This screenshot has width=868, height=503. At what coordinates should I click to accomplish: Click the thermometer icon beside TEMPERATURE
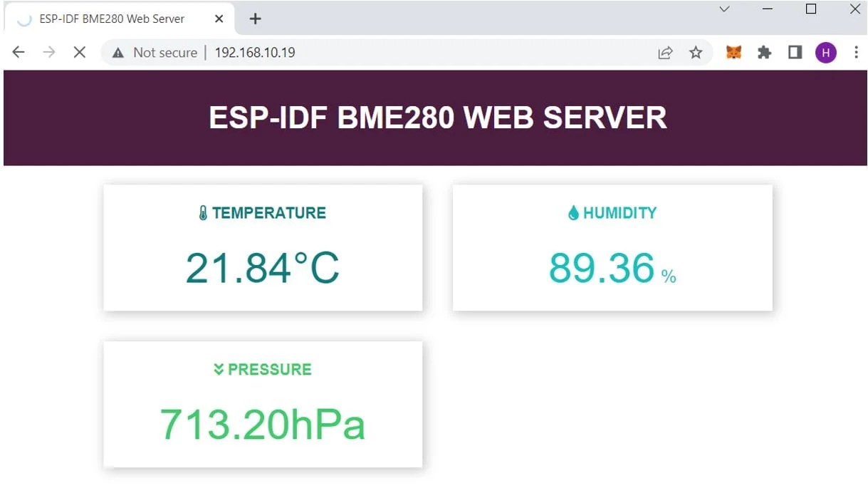click(202, 212)
